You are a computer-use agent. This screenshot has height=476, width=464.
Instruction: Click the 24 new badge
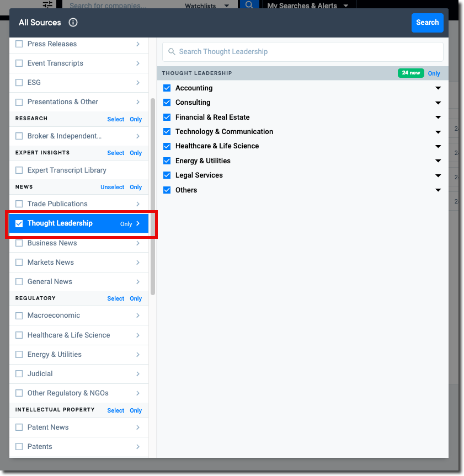click(x=410, y=73)
